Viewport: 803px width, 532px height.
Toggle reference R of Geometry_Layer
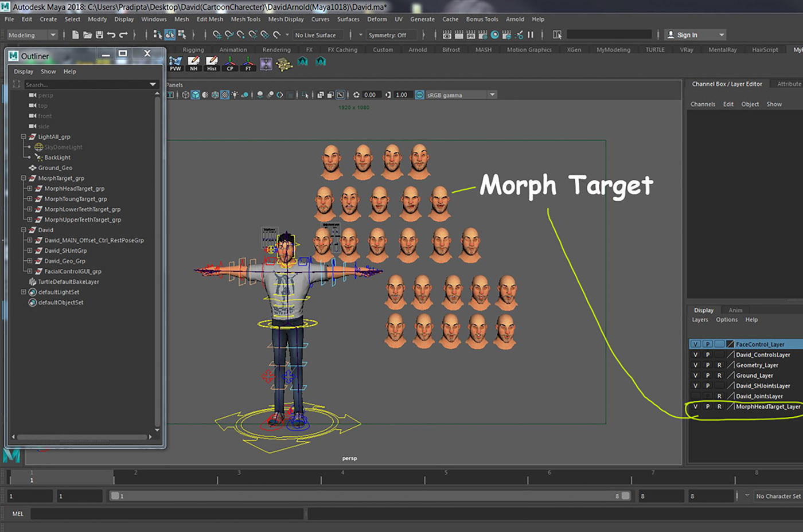719,365
